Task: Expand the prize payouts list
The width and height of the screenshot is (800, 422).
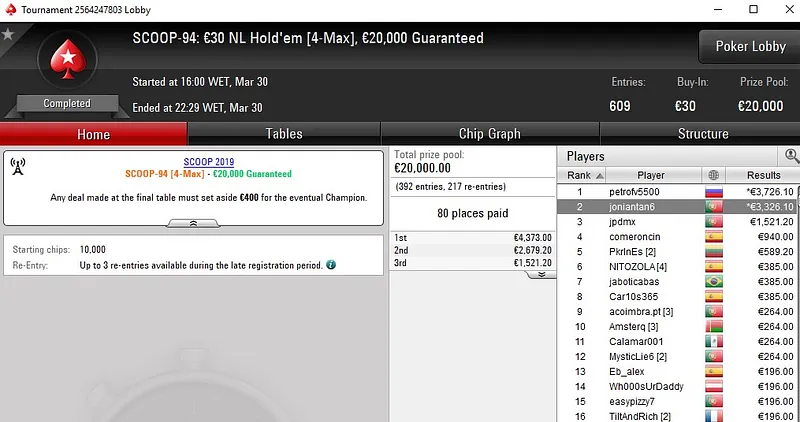Action: [x=541, y=274]
